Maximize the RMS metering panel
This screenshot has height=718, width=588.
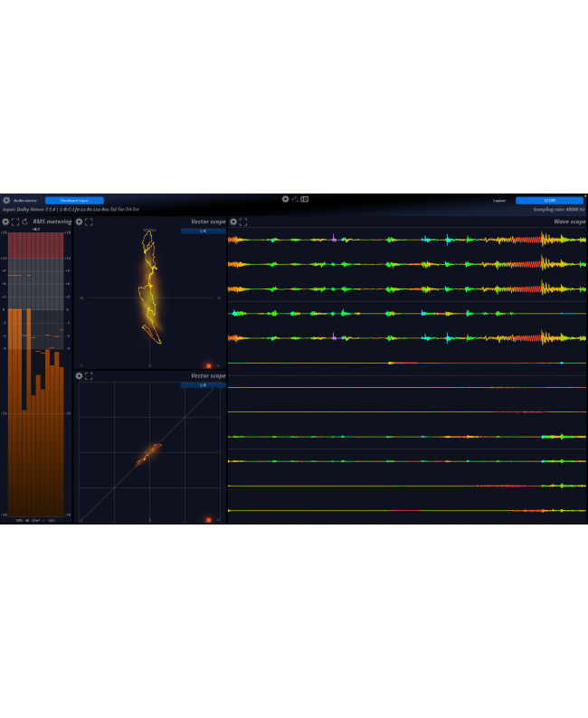[15, 222]
